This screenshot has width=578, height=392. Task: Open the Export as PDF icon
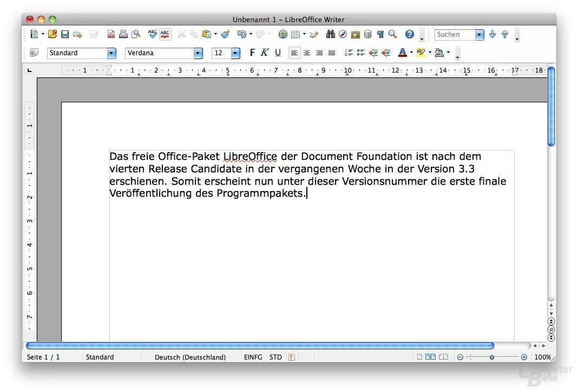click(111, 34)
